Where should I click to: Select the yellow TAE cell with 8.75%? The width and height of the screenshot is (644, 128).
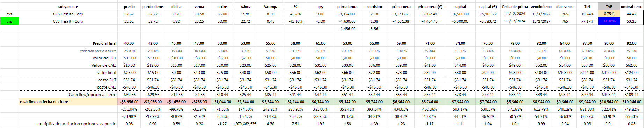[609, 14]
